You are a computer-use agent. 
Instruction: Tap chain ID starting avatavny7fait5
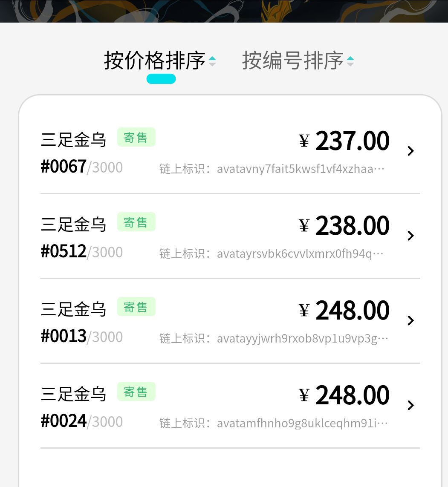click(273, 169)
